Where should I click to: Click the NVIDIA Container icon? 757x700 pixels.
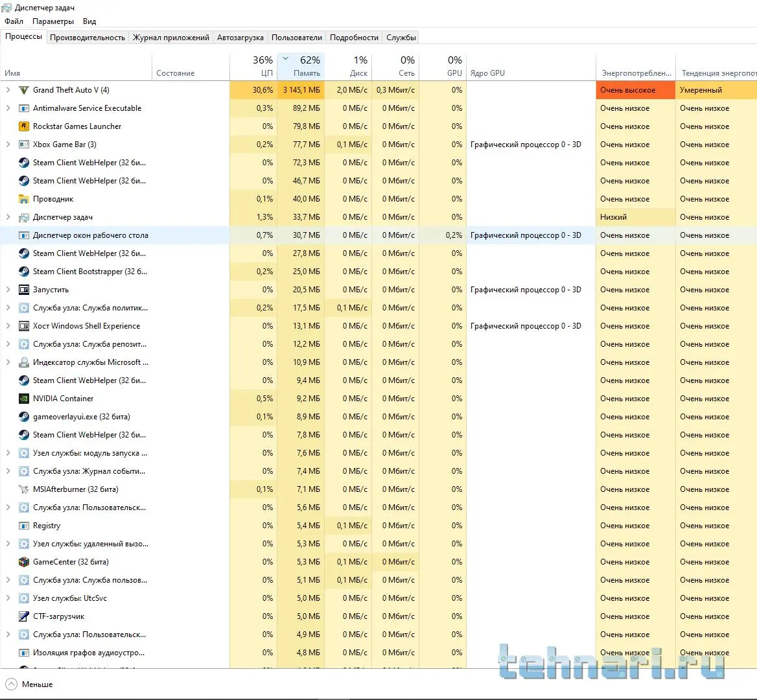click(23, 399)
